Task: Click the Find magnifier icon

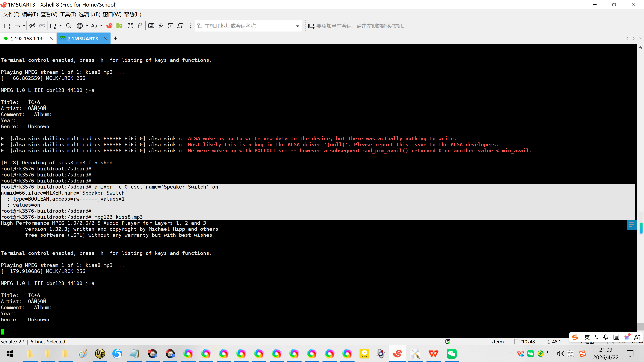Action: click(x=68, y=26)
